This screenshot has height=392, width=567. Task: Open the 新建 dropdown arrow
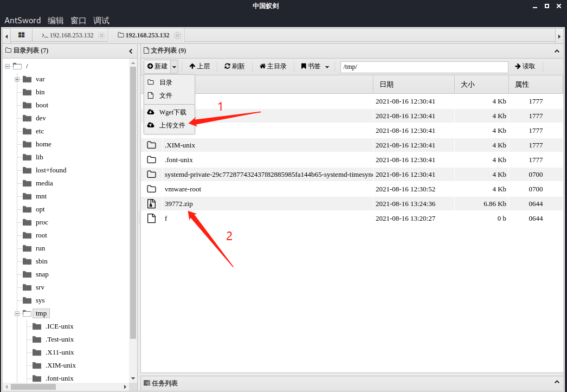coord(175,67)
